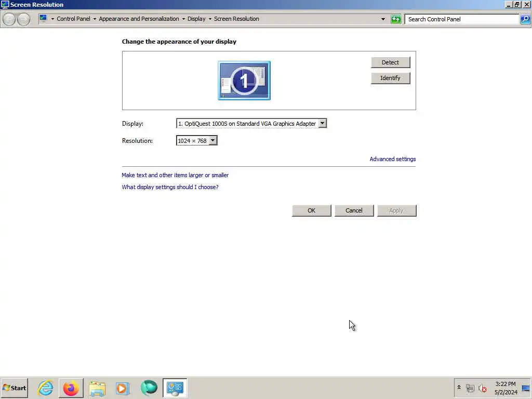Open What display settings should I choose link
The width and height of the screenshot is (532, 399).
[170, 187]
